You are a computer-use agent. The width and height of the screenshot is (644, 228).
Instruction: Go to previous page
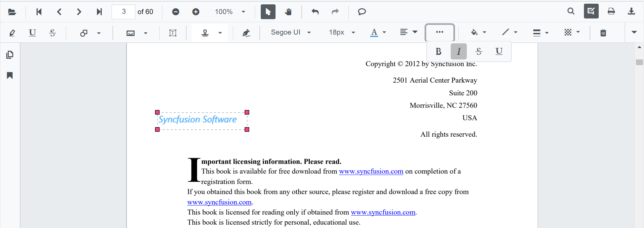pyautogui.click(x=59, y=12)
